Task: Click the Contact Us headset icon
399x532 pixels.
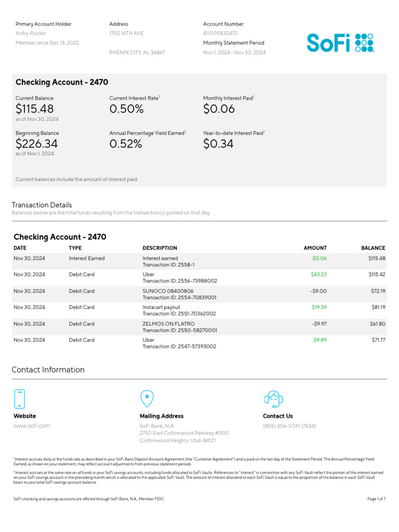Action: (273, 398)
